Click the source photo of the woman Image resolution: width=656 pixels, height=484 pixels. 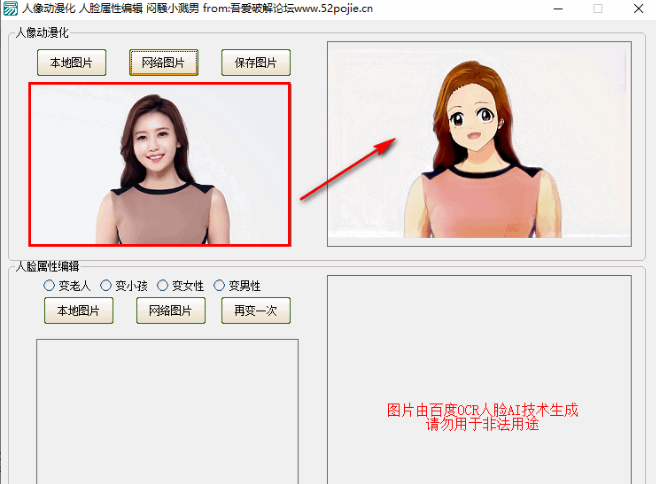[159, 164]
